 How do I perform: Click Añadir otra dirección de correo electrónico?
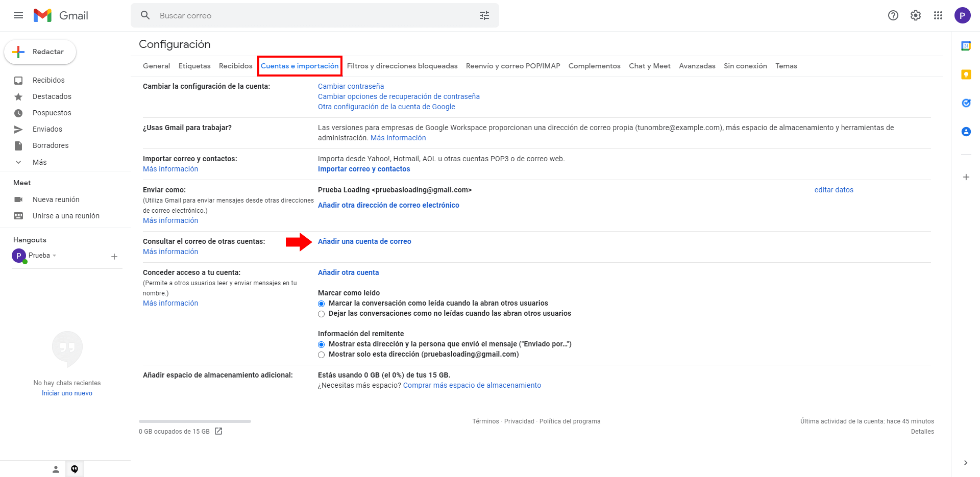click(388, 205)
